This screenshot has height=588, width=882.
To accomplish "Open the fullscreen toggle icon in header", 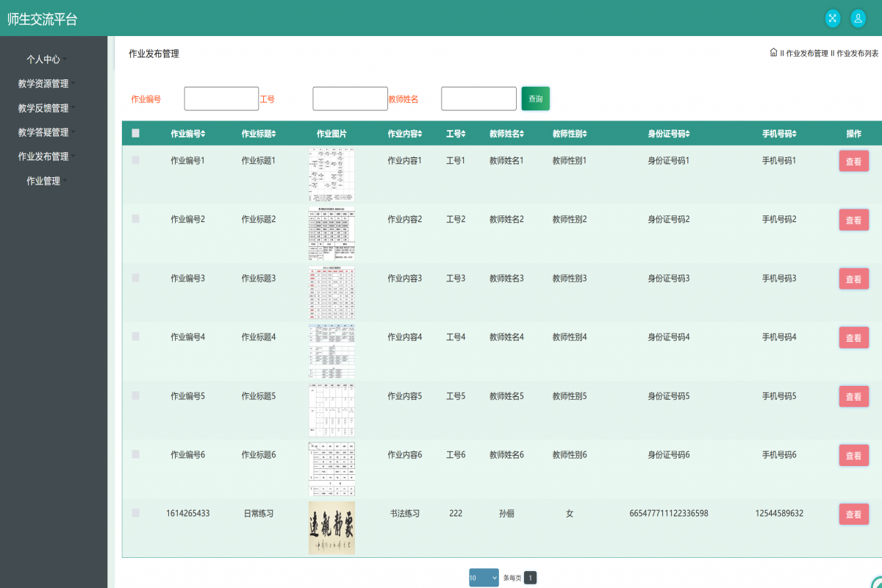I will coord(832,18).
